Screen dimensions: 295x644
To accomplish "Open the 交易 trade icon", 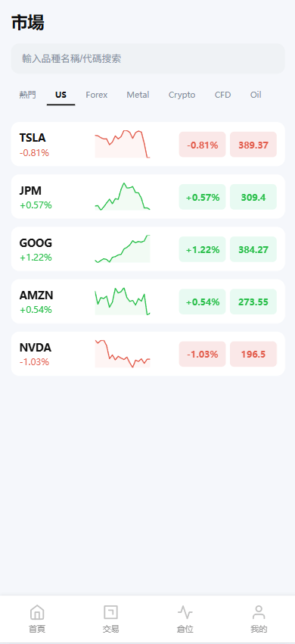I will tap(110, 612).
